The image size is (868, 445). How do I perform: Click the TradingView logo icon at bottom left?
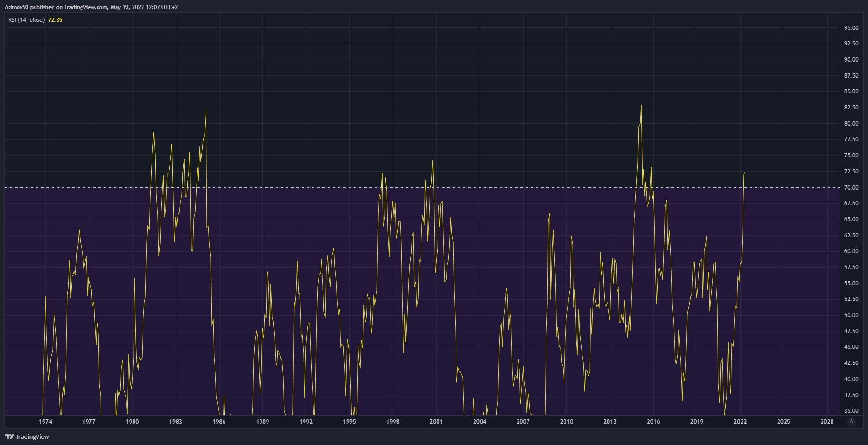click(9, 436)
